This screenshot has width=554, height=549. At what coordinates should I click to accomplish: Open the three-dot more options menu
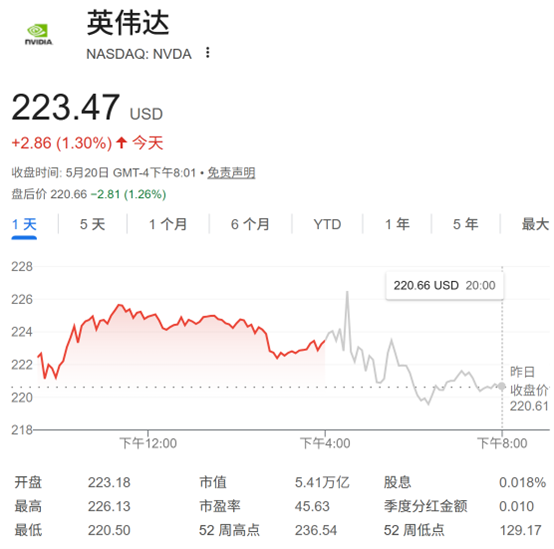click(x=208, y=52)
